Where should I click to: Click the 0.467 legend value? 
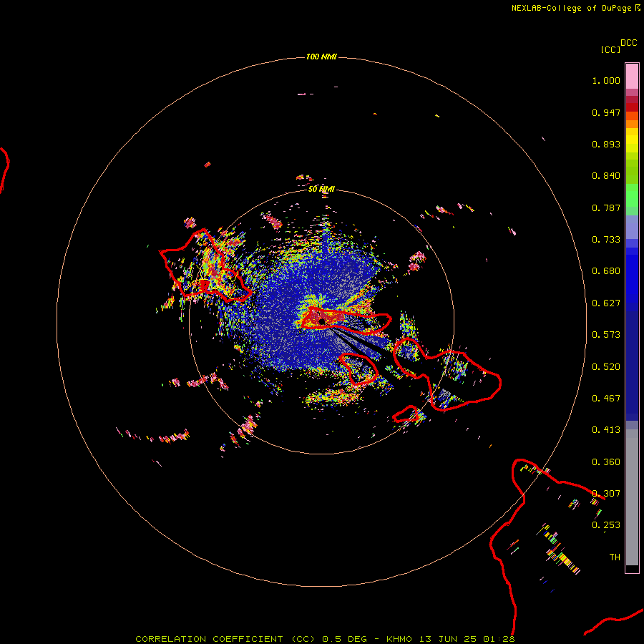click(x=606, y=399)
